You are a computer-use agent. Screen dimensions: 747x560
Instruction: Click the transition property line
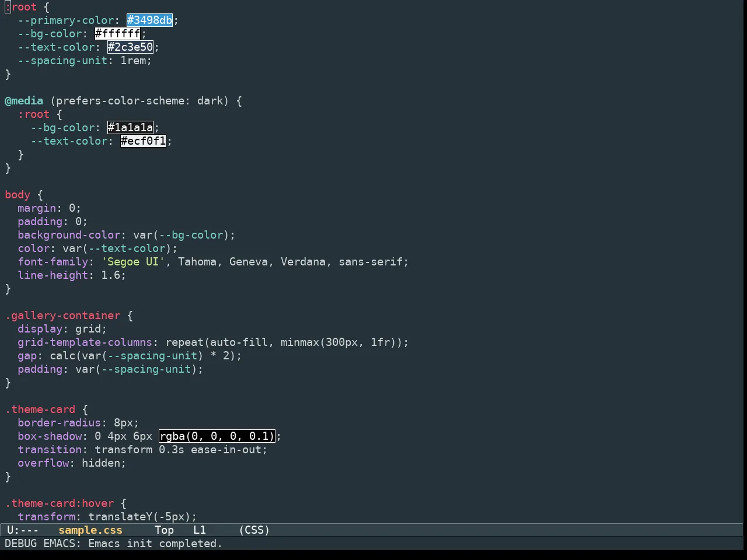(x=142, y=450)
